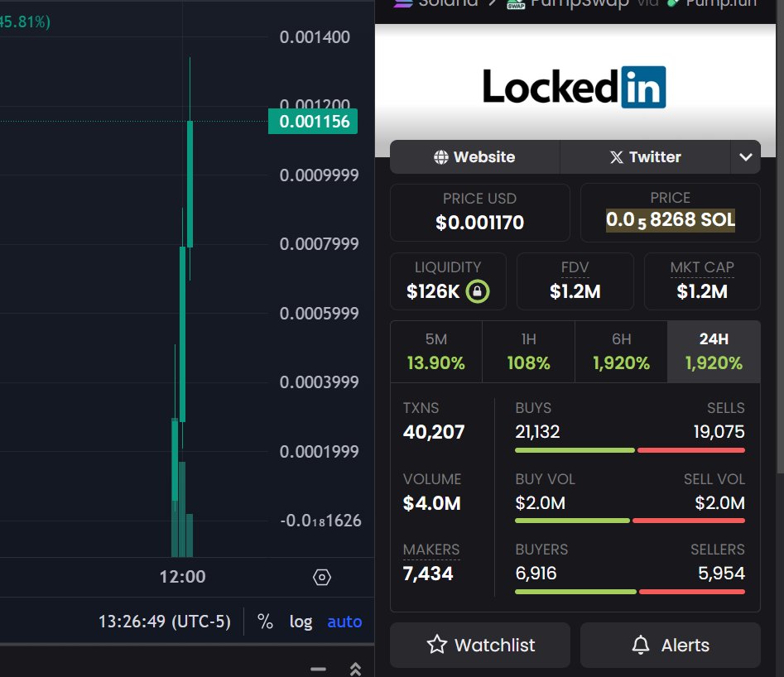Open chart price scale settings hexagon icon
The width and height of the screenshot is (784, 677).
[x=321, y=577]
